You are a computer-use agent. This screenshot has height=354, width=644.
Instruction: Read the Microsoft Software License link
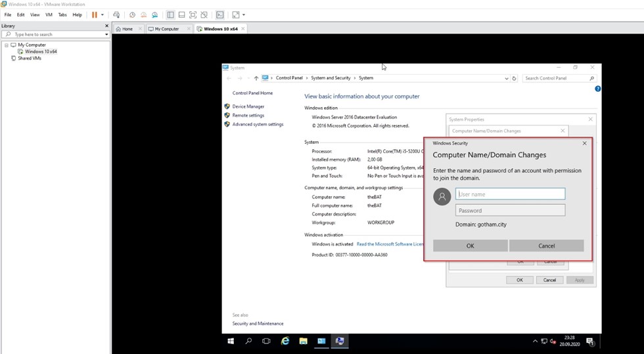(389, 244)
